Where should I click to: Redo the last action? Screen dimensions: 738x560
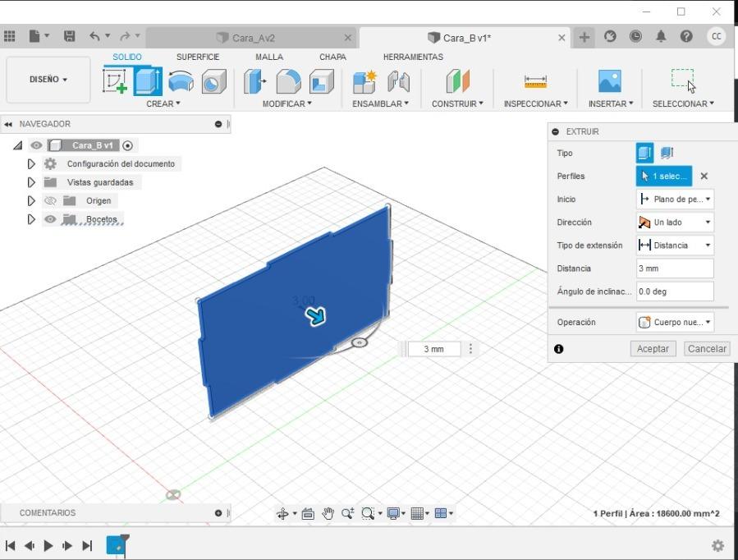pyautogui.click(x=125, y=36)
